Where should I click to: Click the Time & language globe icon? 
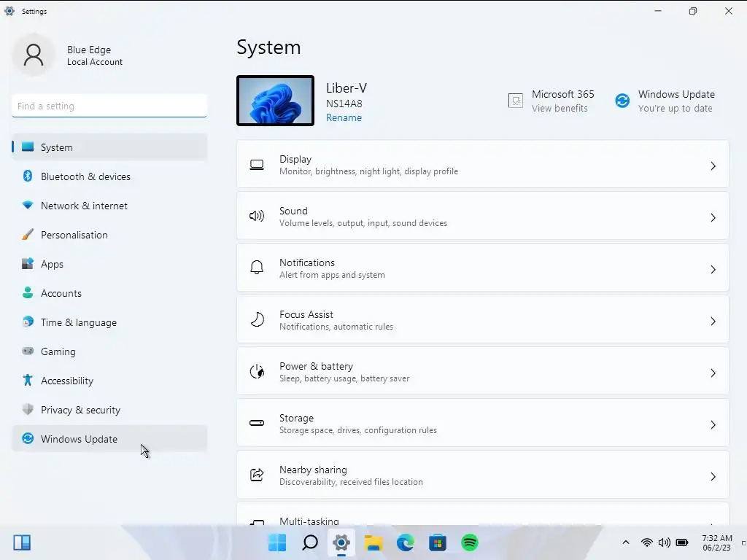[28, 322]
